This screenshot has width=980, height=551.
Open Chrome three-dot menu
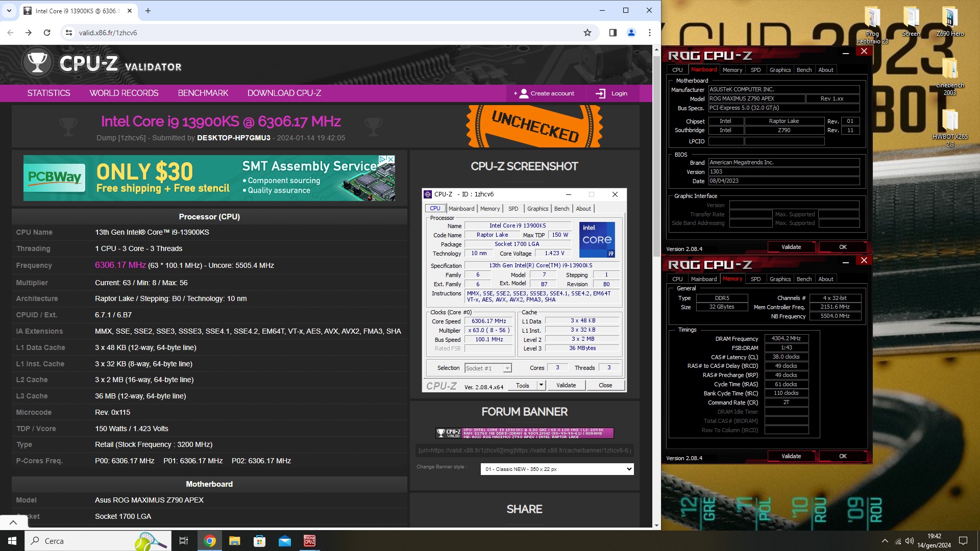click(650, 33)
